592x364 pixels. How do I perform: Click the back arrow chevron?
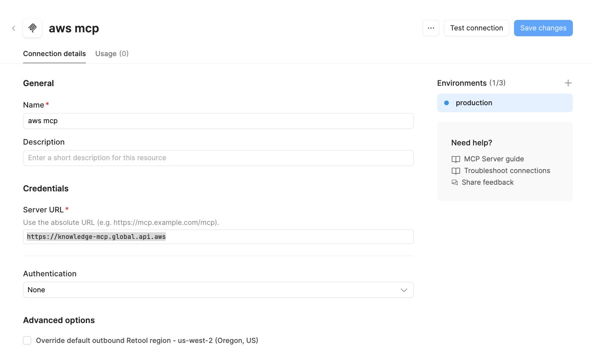pos(14,28)
